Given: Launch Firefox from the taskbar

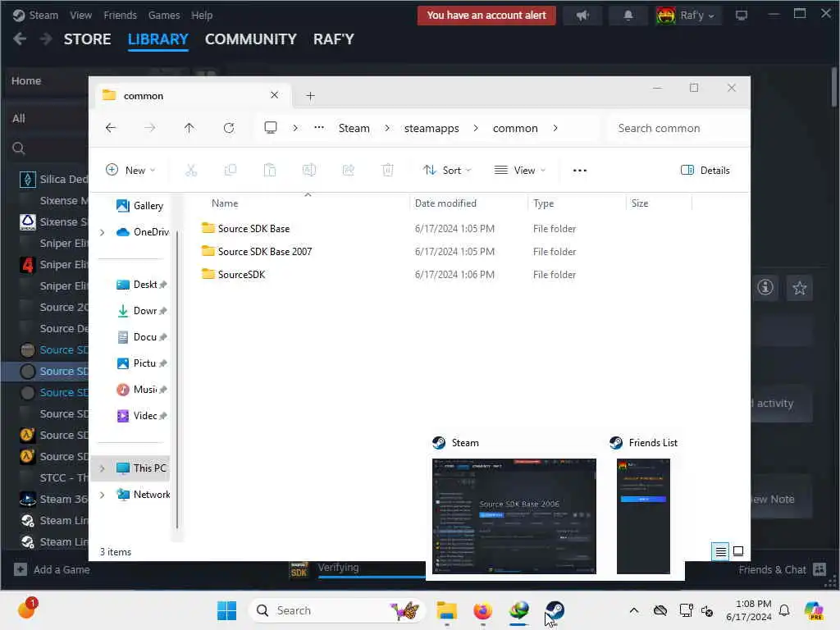Looking at the screenshot, I should (x=482, y=610).
